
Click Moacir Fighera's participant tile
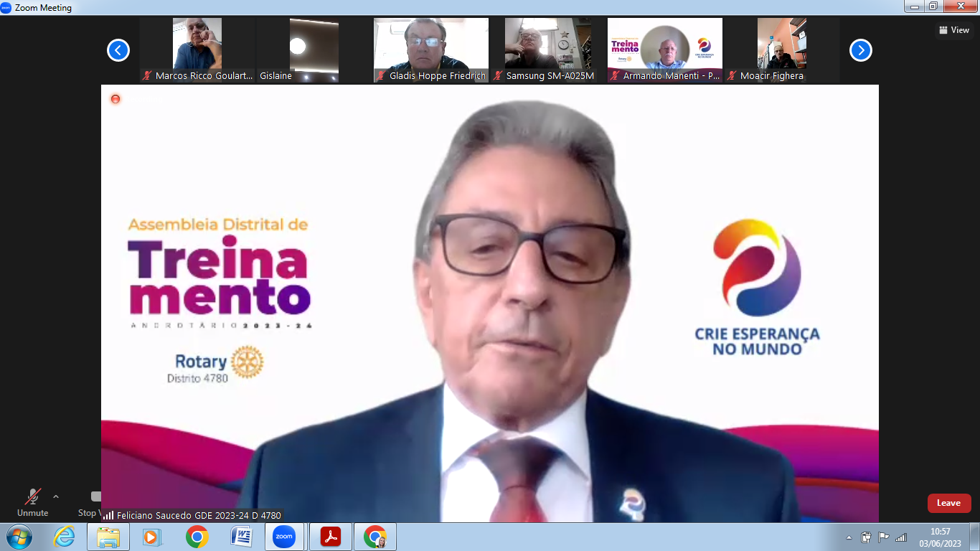coord(781,50)
